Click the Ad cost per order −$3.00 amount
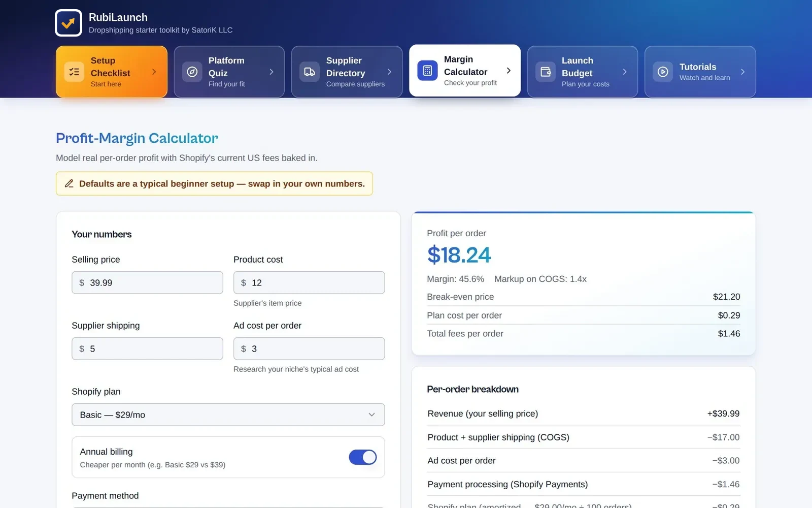Image resolution: width=812 pixels, height=508 pixels. point(726,461)
